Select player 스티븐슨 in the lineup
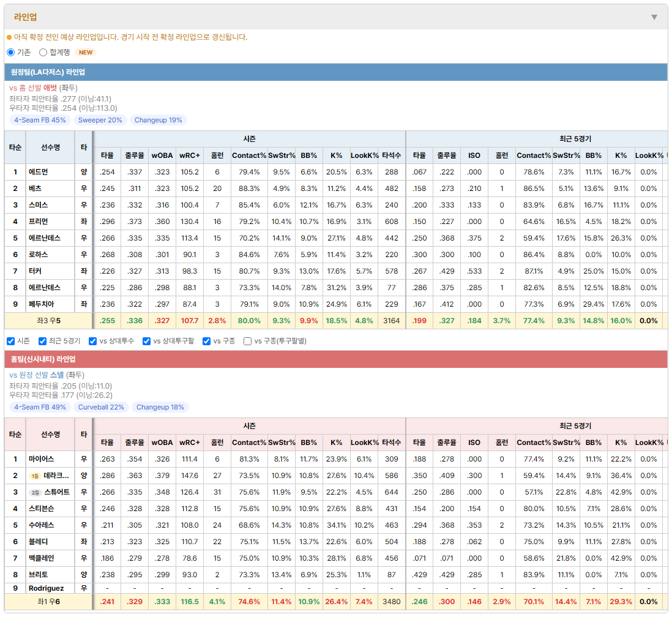The height and width of the screenshot is (617, 672). click(41, 509)
